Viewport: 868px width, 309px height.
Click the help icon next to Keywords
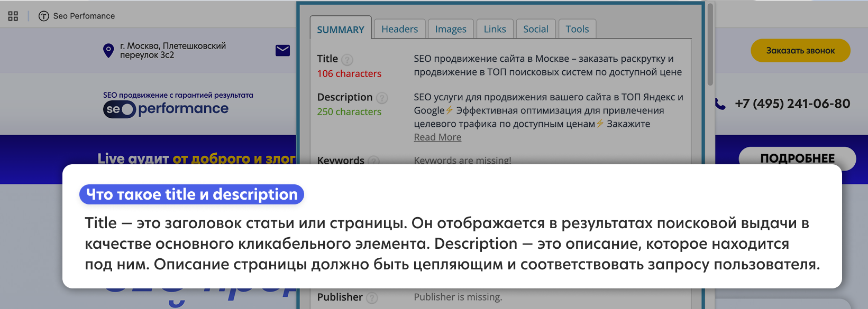point(373,161)
